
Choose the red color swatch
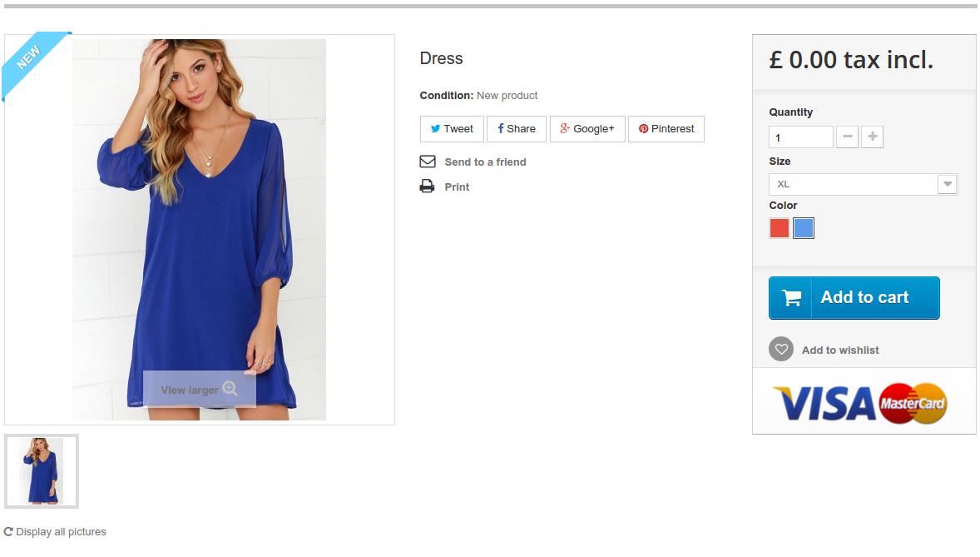(x=780, y=228)
